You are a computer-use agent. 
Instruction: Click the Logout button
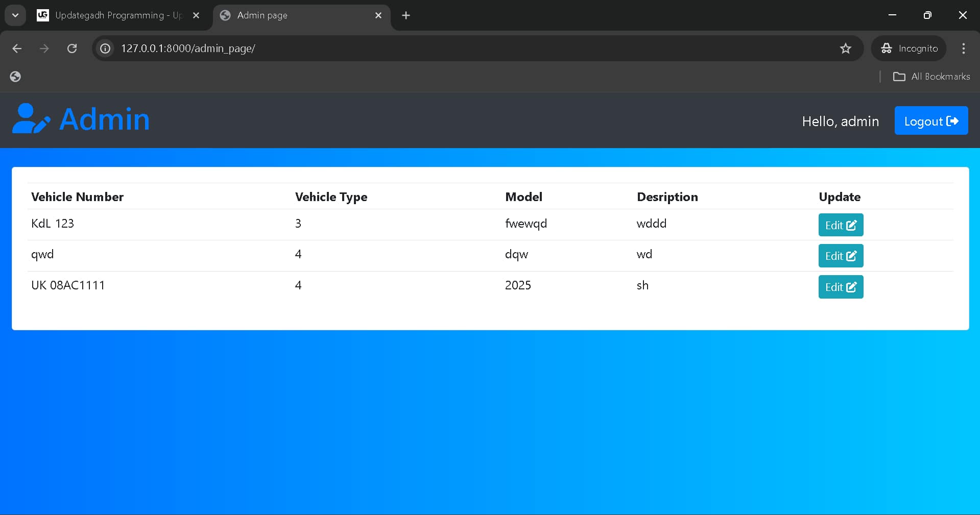[930, 121]
